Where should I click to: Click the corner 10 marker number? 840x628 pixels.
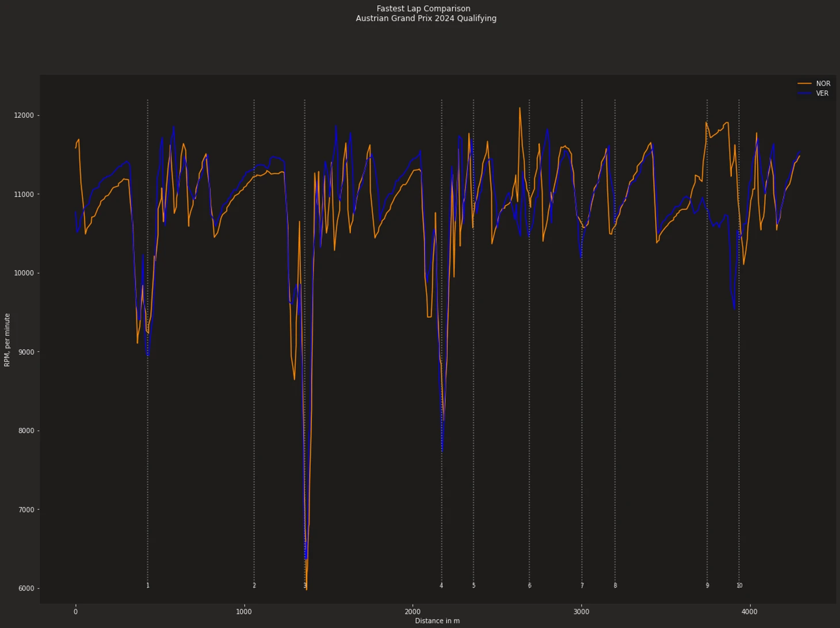(x=739, y=585)
